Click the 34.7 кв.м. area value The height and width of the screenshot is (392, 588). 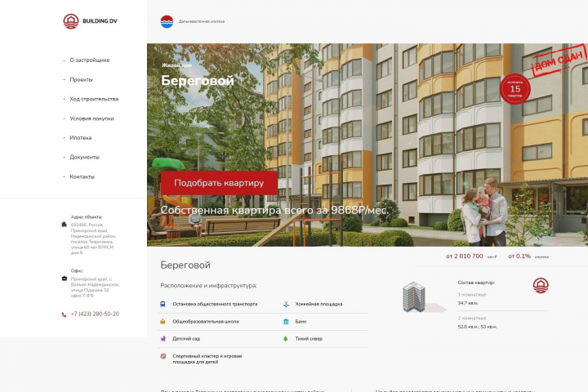coord(468,303)
